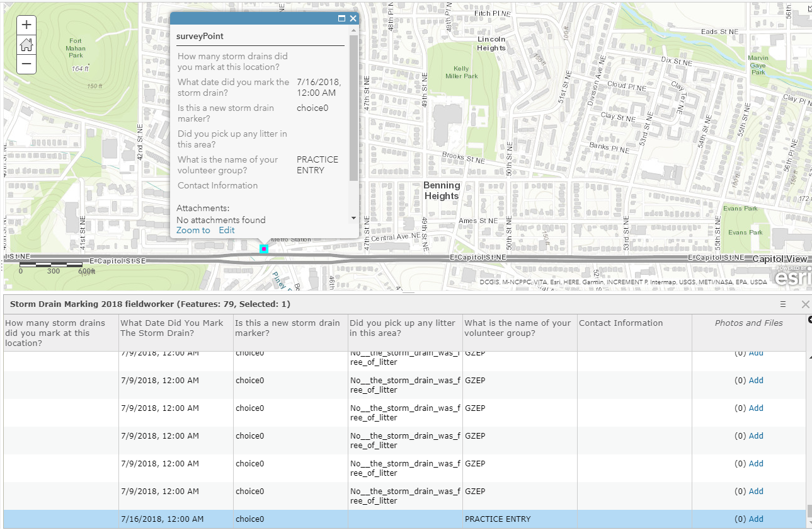Select the highlighted survey point marker on the map
The image size is (812, 530).
click(x=263, y=249)
